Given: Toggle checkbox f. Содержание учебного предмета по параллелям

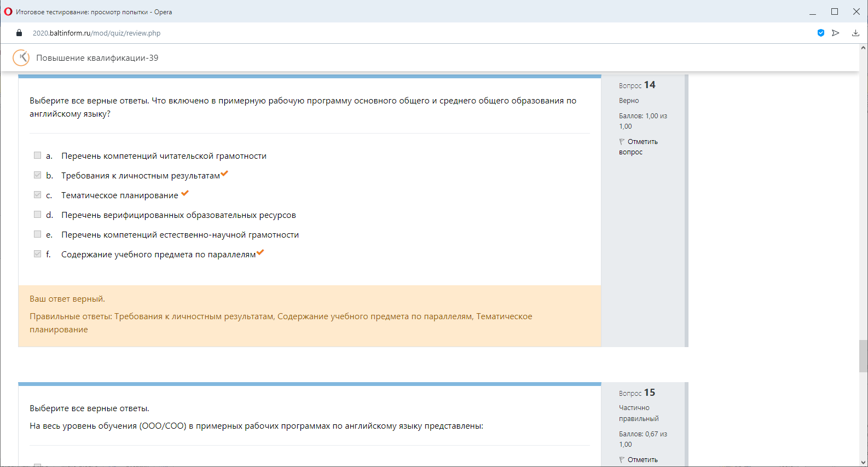Looking at the screenshot, I should pyautogui.click(x=37, y=254).
